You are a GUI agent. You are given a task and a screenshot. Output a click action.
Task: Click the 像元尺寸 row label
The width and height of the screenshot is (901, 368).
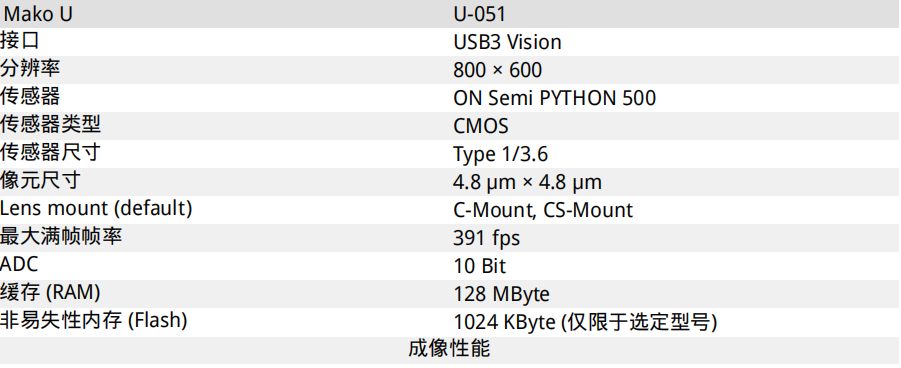point(40,180)
